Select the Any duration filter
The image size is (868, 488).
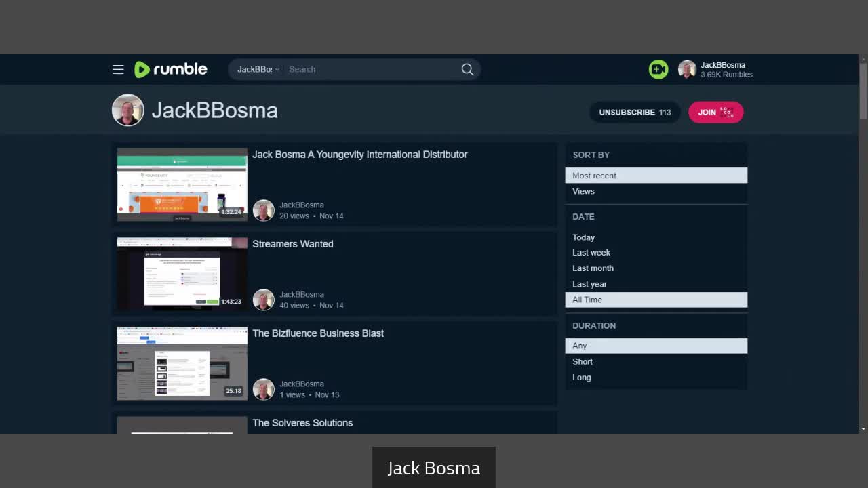656,346
